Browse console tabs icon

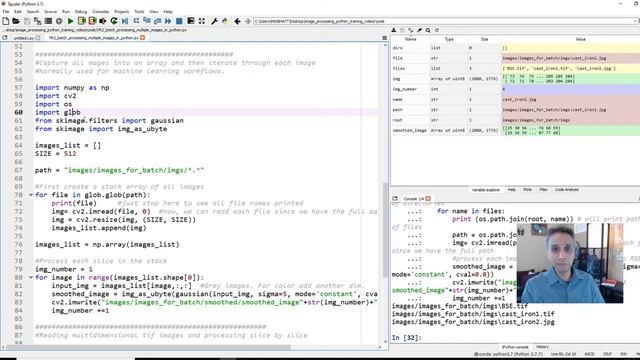[395, 198]
